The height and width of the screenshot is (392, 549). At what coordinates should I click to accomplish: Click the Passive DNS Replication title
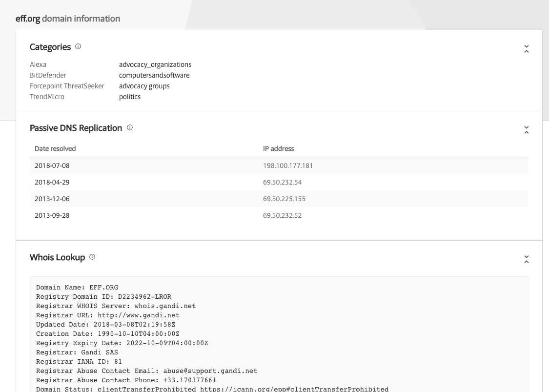pyautogui.click(x=76, y=128)
